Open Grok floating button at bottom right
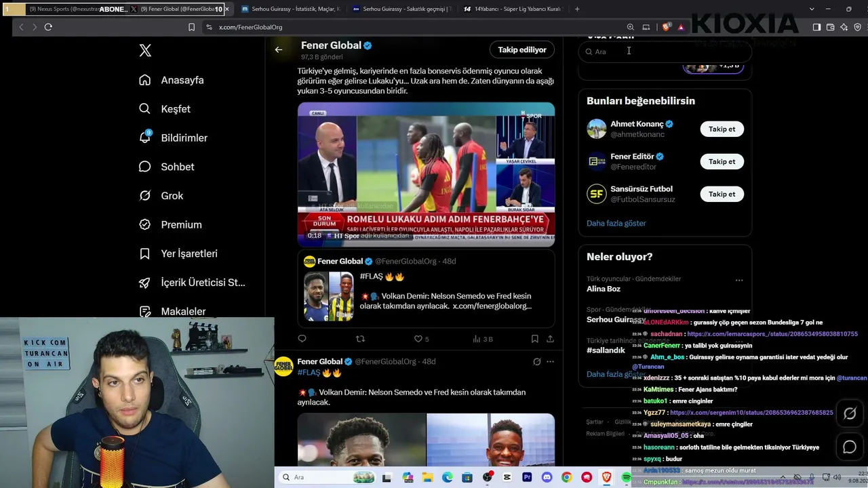The height and width of the screenshot is (488, 868). (850, 413)
